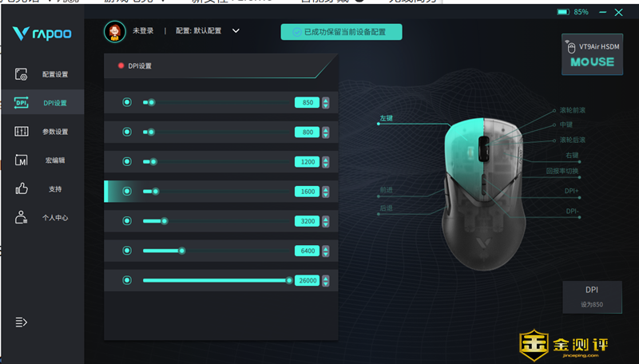
Task: Collapse the sidebar with bottom-left menu icon
Action: 22,322
